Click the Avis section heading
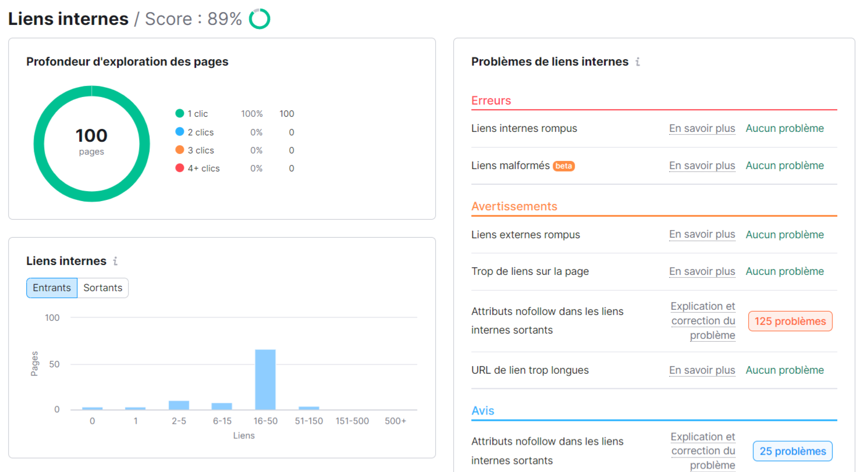The height and width of the screenshot is (472, 868). (x=483, y=410)
